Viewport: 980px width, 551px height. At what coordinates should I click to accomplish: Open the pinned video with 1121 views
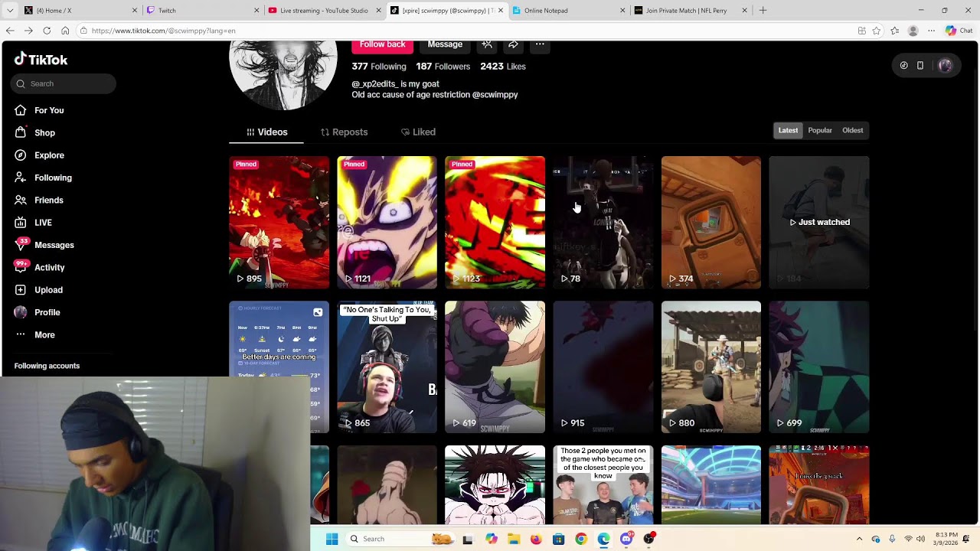coord(387,223)
